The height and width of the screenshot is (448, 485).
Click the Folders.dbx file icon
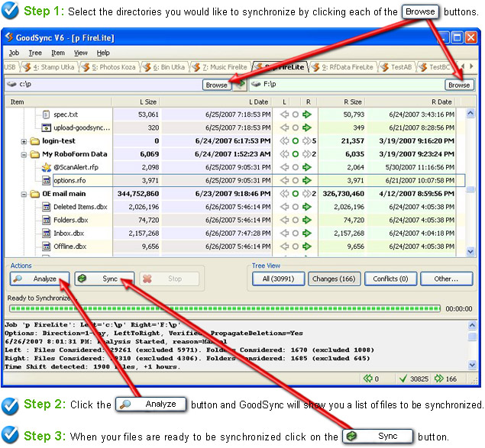coord(46,220)
